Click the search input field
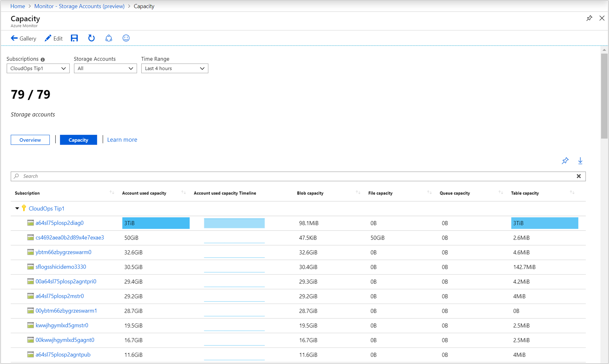The height and width of the screenshot is (364, 609). point(298,176)
